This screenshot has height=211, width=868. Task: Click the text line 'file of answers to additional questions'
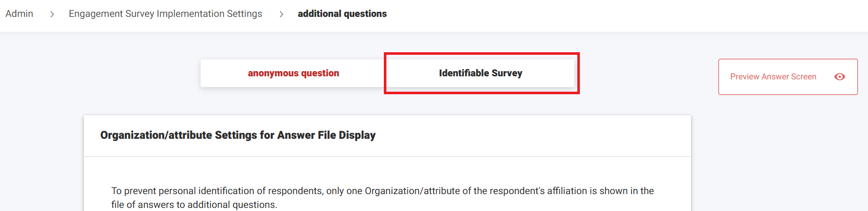(194, 205)
